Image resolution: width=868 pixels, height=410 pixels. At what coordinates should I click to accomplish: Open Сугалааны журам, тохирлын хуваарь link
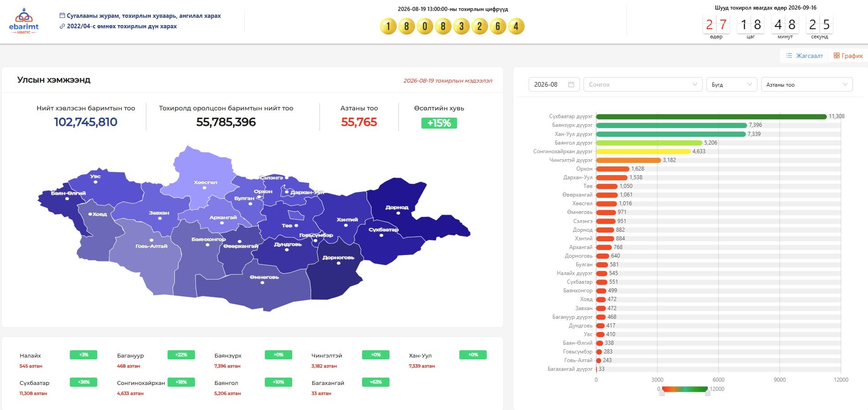pyautogui.click(x=144, y=16)
